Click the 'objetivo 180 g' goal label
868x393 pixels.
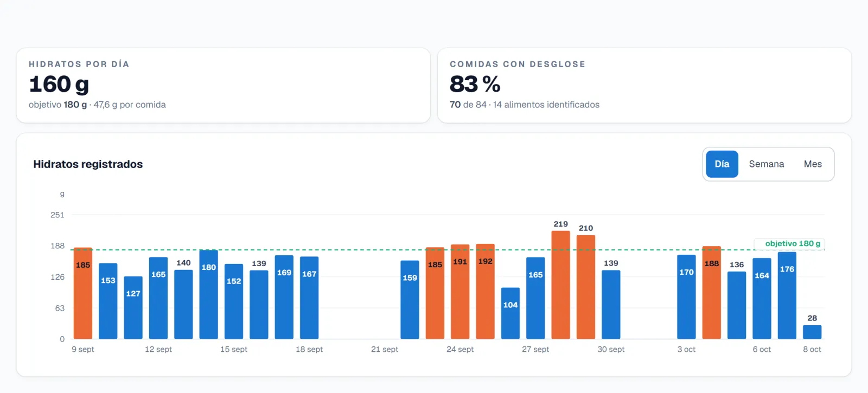[793, 244]
